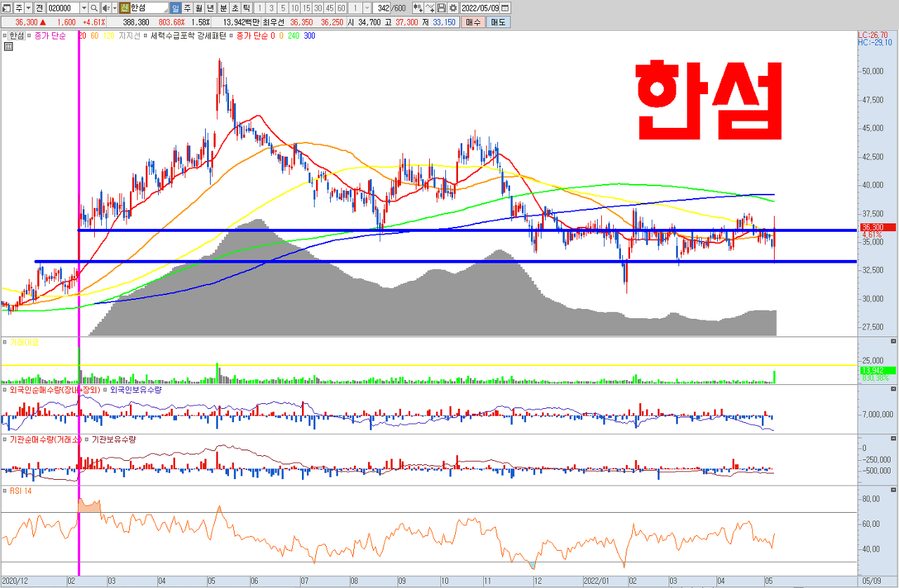Click the stock name field 한섬
This screenshot has height=588, width=899.
149,8
